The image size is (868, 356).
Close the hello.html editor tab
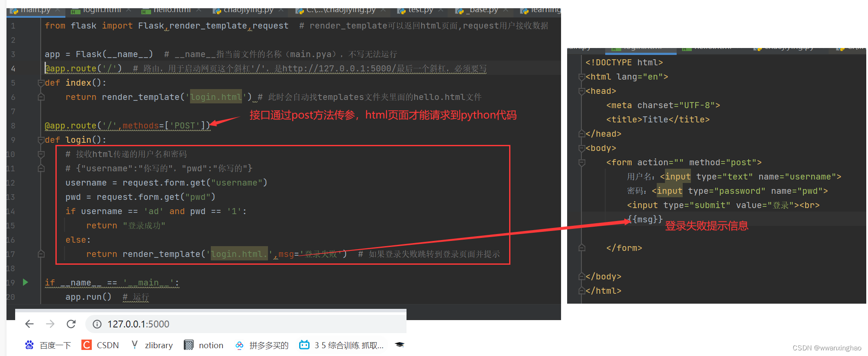coord(198,10)
